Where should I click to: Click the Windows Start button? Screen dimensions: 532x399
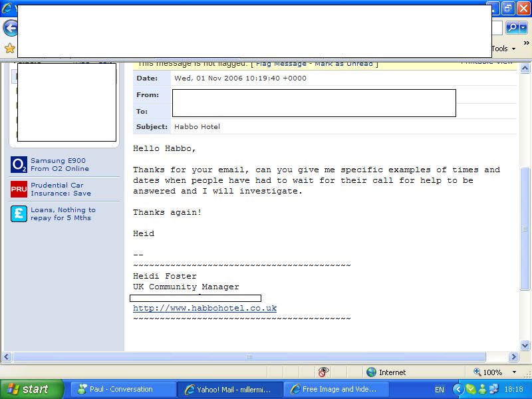pos(32,390)
